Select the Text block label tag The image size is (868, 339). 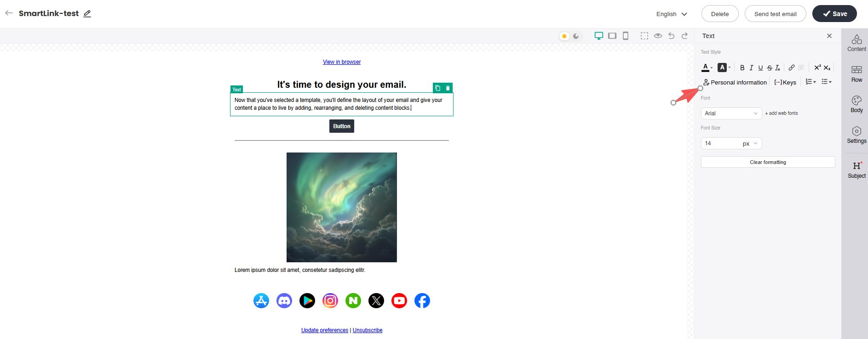236,90
